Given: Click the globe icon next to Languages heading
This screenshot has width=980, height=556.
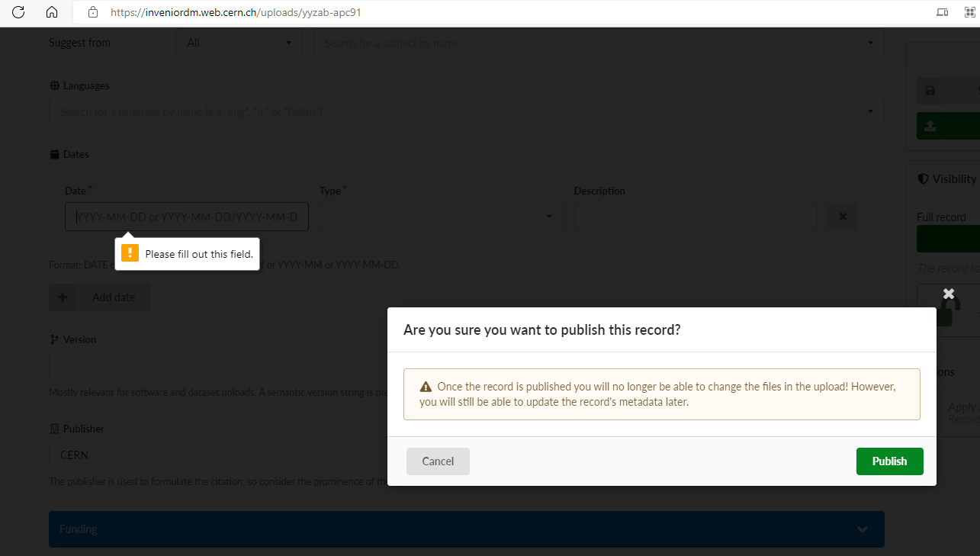Looking at the screenshot, I should click(53, 85).
